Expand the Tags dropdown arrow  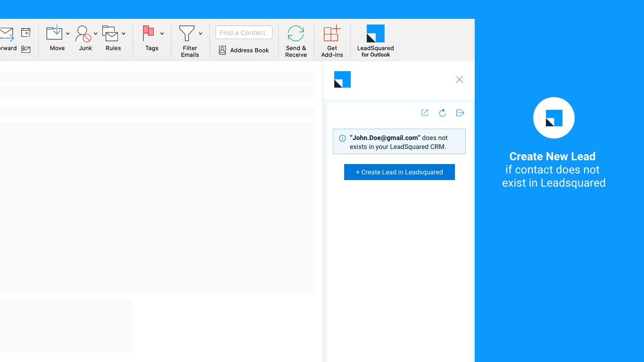point(162,33)
